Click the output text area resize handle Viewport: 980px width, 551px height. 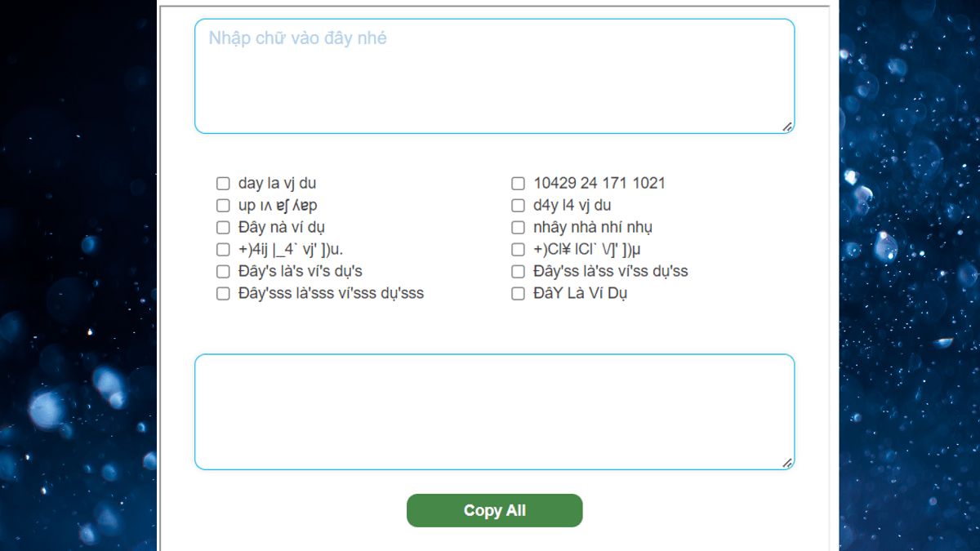click(x=787, y=463)
